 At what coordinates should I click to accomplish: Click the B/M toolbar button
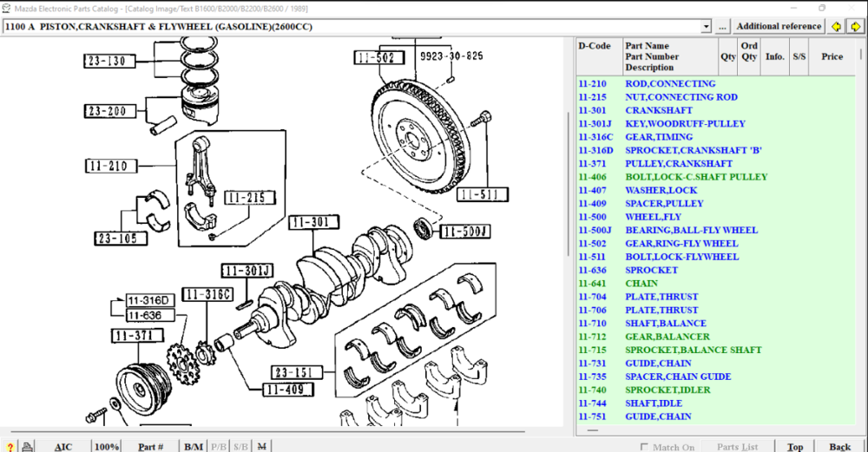click(x=193, y=447)
